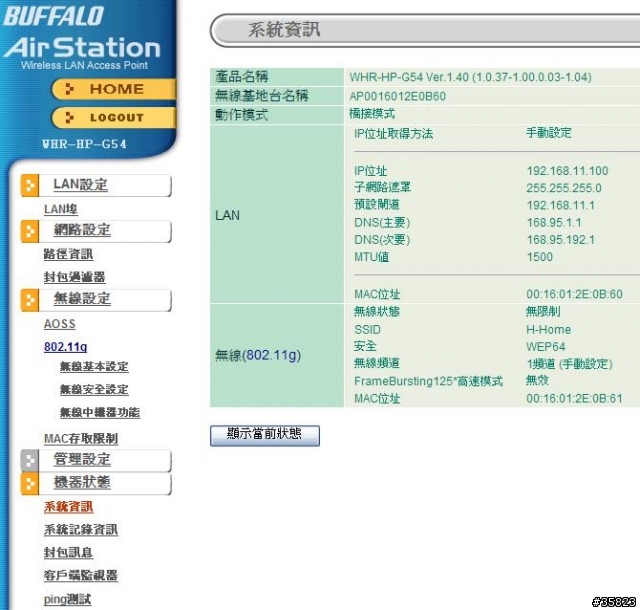This screenshot has height=610, width=640.
Task: Select MTU value 1500
Action: click(x=540, y=257)
